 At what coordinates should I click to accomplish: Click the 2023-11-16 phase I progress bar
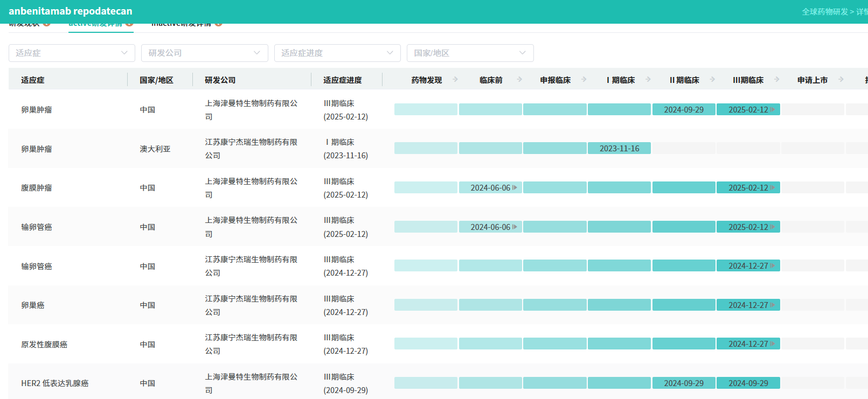coord(619,149)
